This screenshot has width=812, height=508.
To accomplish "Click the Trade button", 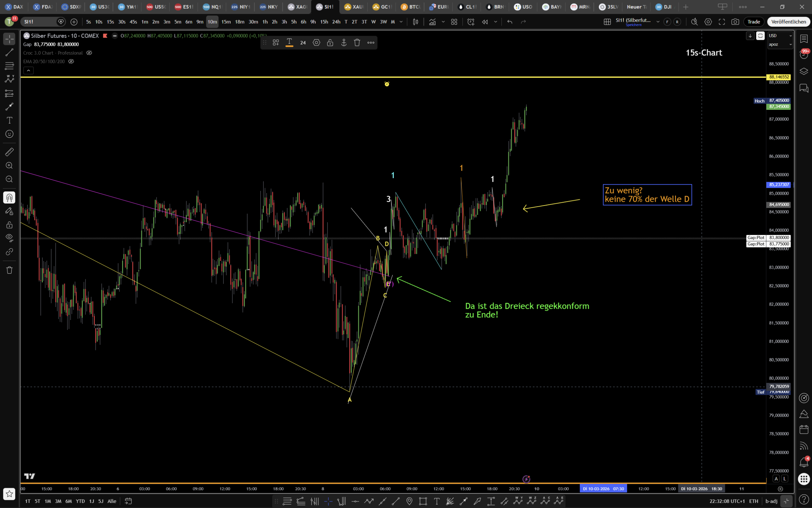I will click(x=754, y=22).
